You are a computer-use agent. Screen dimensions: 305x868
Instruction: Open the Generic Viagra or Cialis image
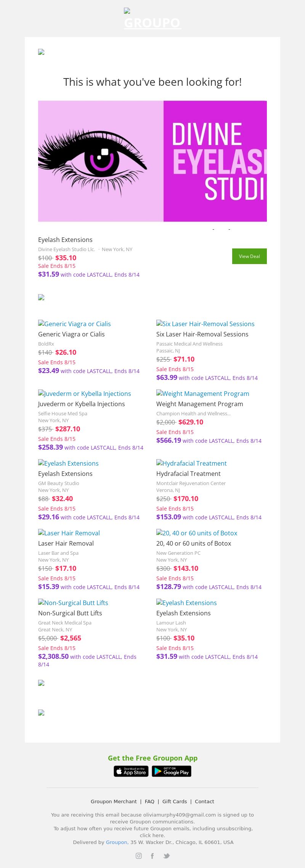[x=74, y=324]
